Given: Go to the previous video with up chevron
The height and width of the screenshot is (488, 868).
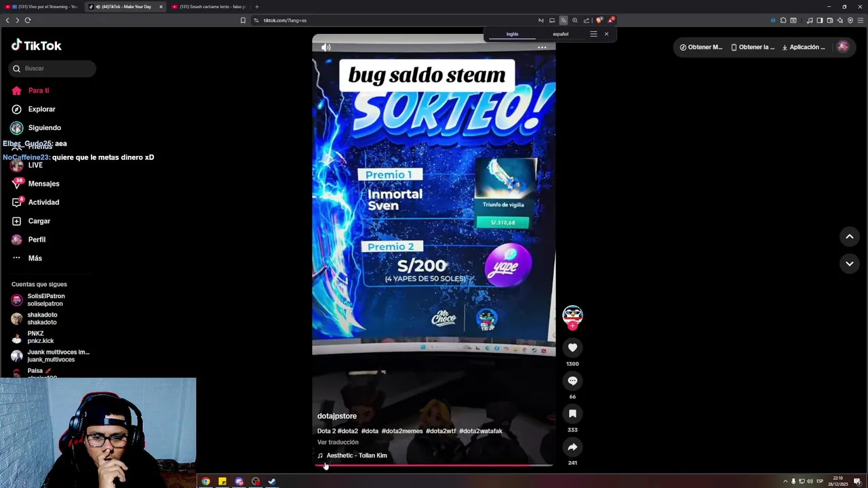Looking at the screenshot, I should point(849,237).
